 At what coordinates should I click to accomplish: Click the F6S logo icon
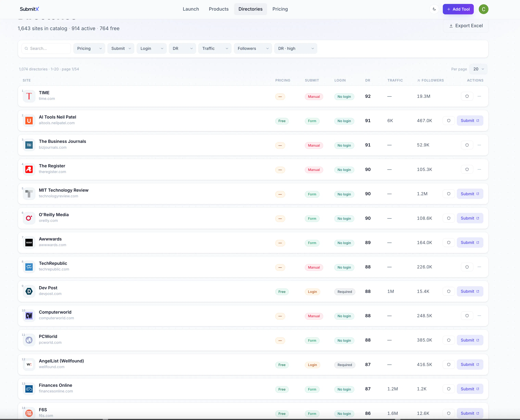pyautogui.click(x=29, y=413)
